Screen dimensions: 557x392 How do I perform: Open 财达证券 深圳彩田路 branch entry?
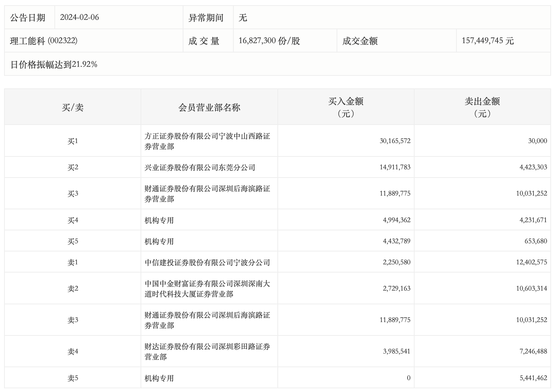(207, 352)
